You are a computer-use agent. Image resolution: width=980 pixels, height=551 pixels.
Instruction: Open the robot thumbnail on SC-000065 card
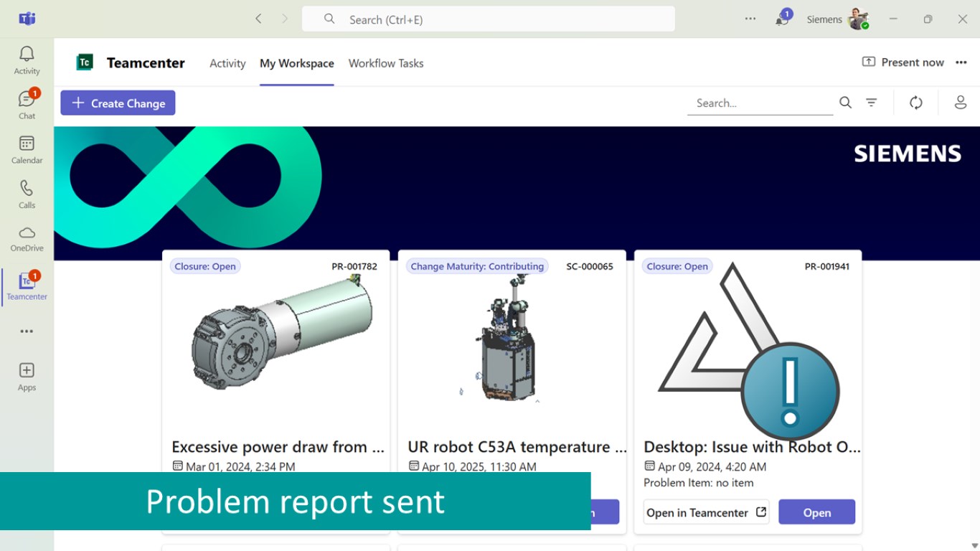tap(499, 339)
